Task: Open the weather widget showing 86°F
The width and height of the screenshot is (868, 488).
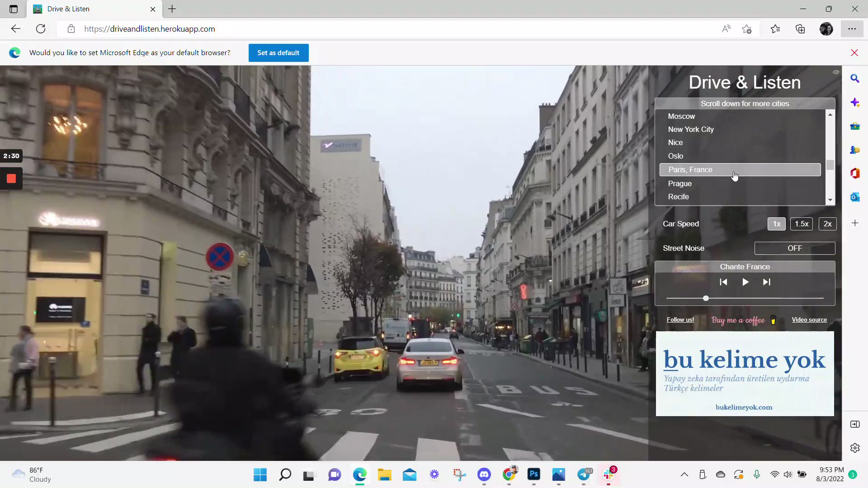Action: point(32,475)
